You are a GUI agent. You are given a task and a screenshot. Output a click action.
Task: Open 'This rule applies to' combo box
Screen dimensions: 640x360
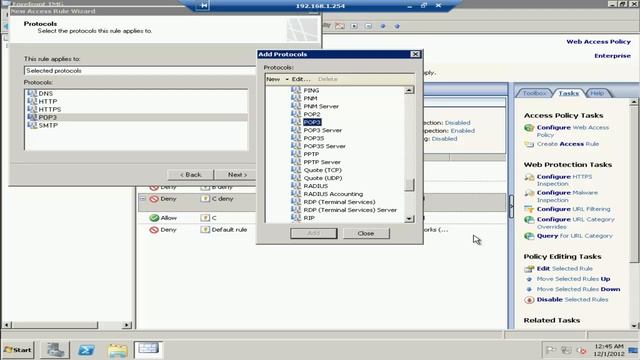(140, 71)
